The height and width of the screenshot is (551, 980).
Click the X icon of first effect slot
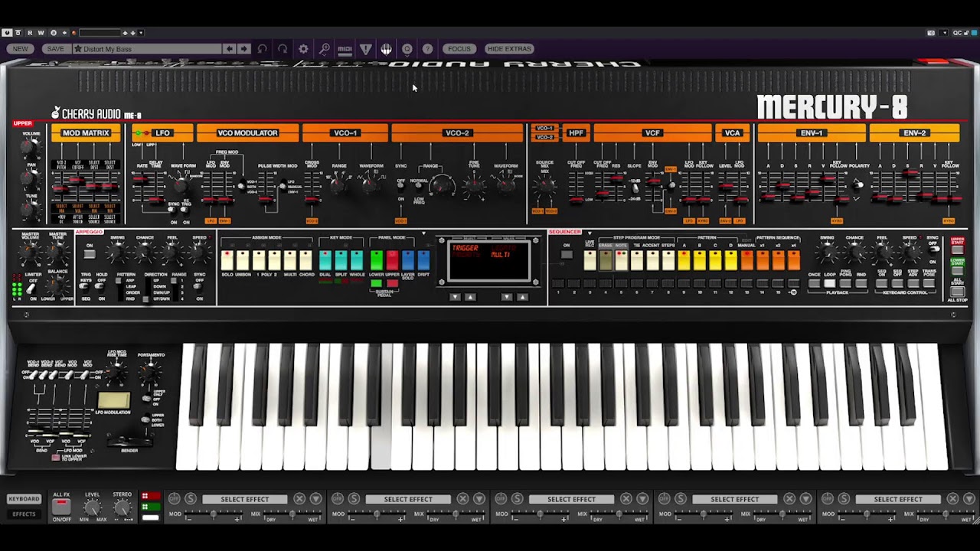coord(299,499)
